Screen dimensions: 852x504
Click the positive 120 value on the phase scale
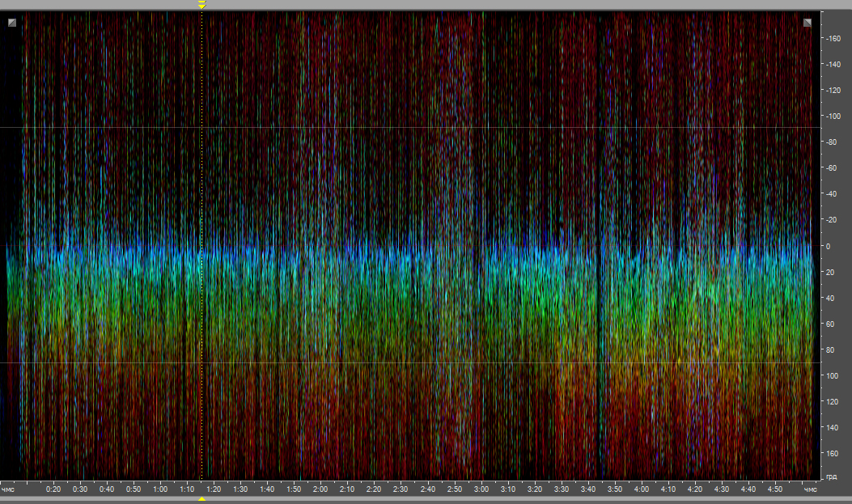point(832,402)
